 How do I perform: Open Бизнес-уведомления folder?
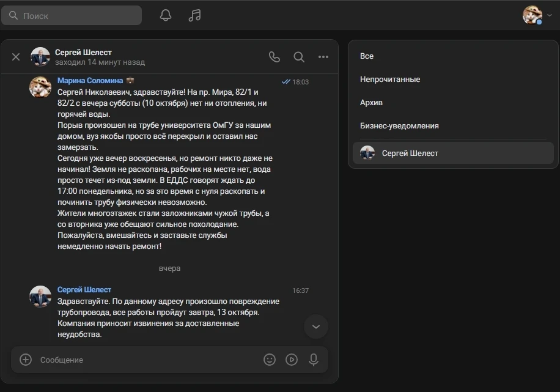399,126
